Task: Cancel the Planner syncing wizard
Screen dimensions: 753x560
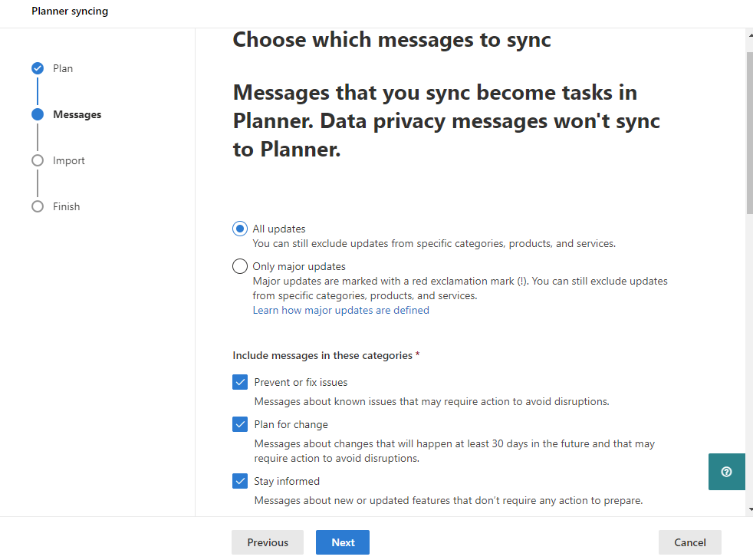Action: (689, 542)
